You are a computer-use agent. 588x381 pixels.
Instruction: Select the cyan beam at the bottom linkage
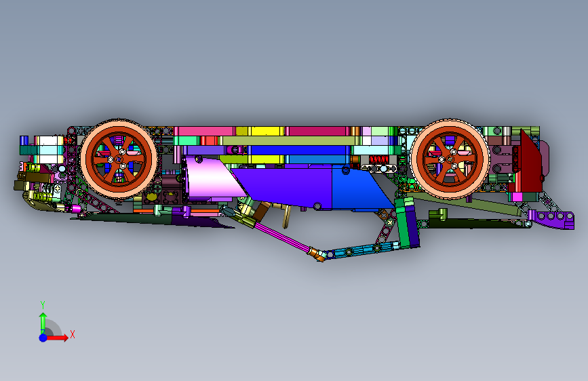(x=363, y=249)
